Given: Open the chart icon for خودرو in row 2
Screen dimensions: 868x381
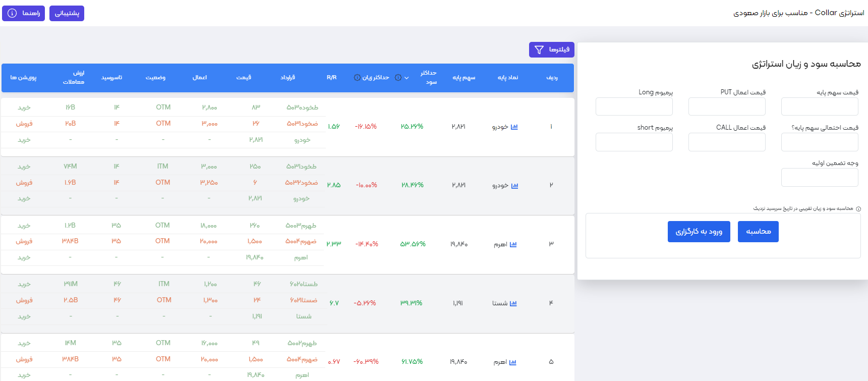Looking at the screenshot, I should click(514, 186).
